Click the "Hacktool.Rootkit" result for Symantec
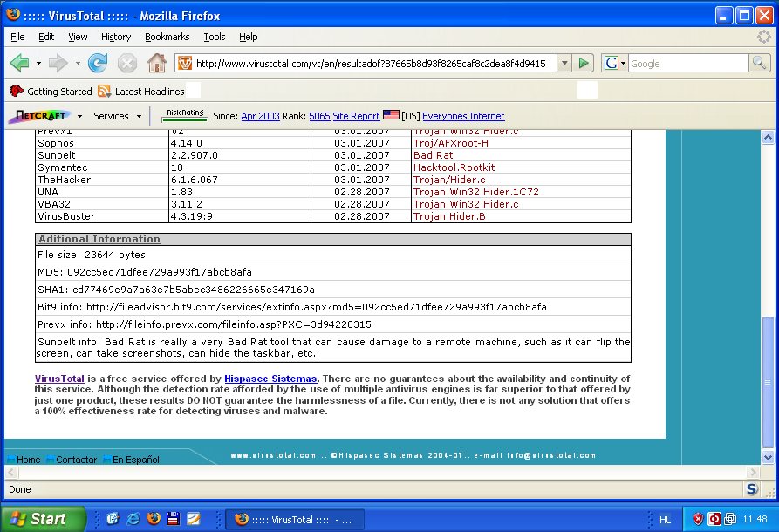This screenshot has width=779, height=532. 454,167
